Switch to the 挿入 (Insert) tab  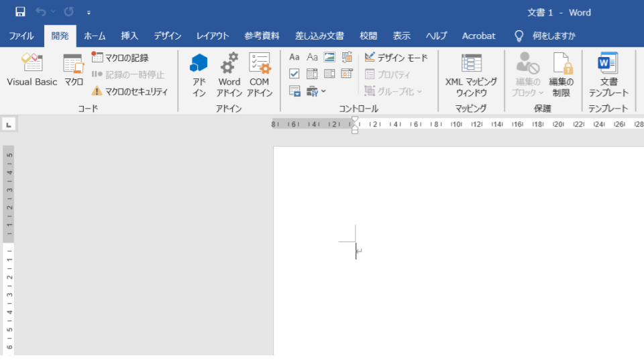pyautogui.click(x=129, y=36)
